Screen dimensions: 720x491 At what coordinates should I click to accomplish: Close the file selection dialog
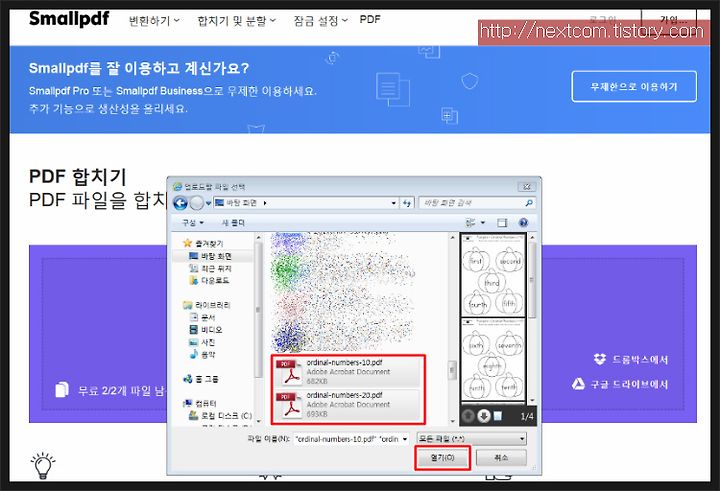(x=527, y=186)
